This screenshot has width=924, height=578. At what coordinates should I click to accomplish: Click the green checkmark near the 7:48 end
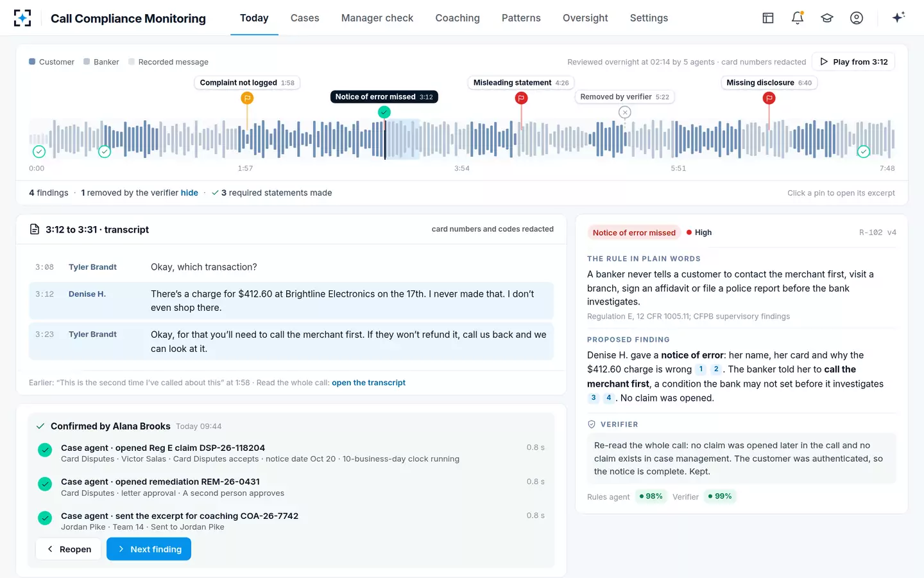[864, 152]
